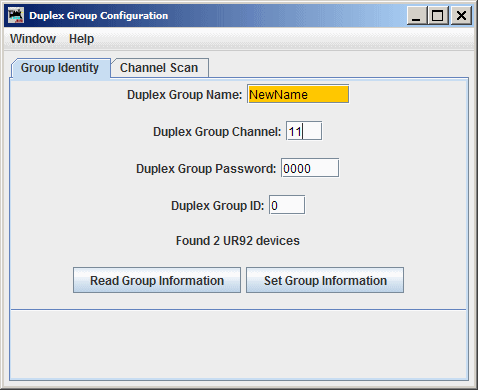This screenshot has width=478, height=390.
Task: Click the 'Duplex Group ID:' label
Action: pyautogui.click(x=217, y=206)
